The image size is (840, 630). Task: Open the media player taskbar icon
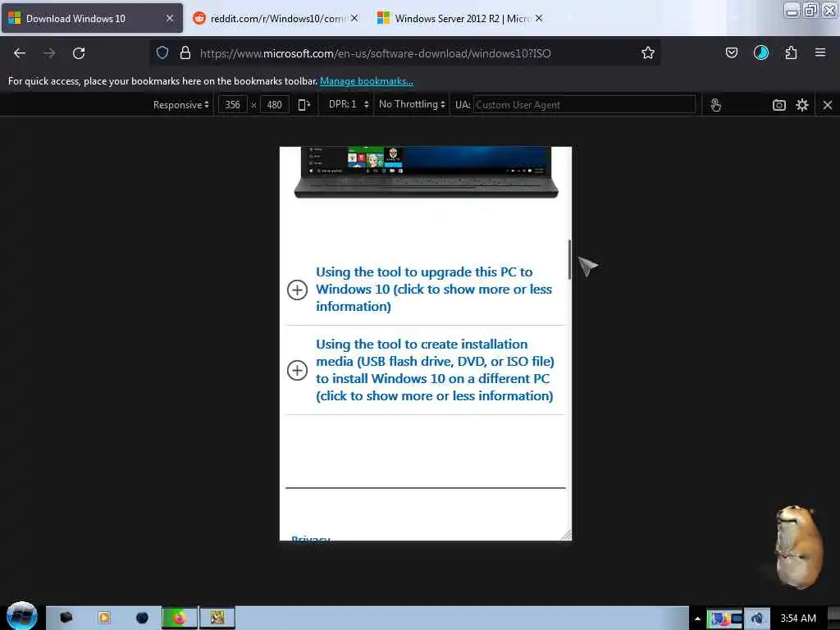(104, 618)
